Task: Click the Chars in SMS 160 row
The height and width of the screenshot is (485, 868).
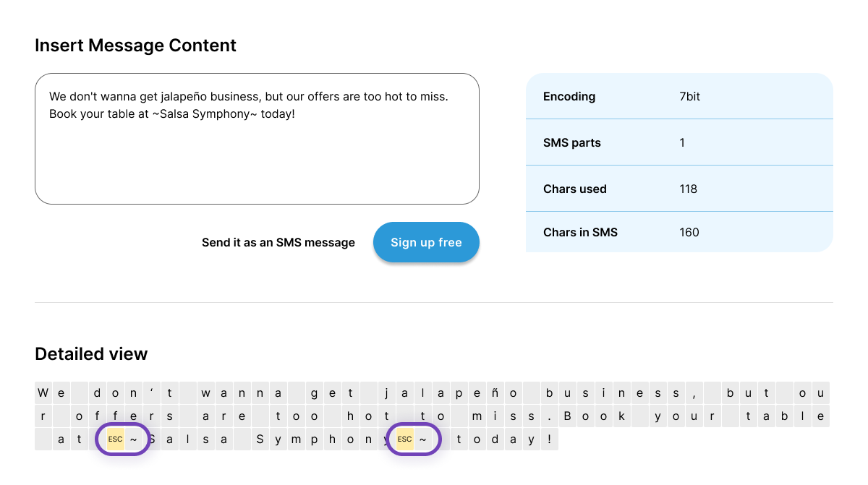Action: (679, 232)
